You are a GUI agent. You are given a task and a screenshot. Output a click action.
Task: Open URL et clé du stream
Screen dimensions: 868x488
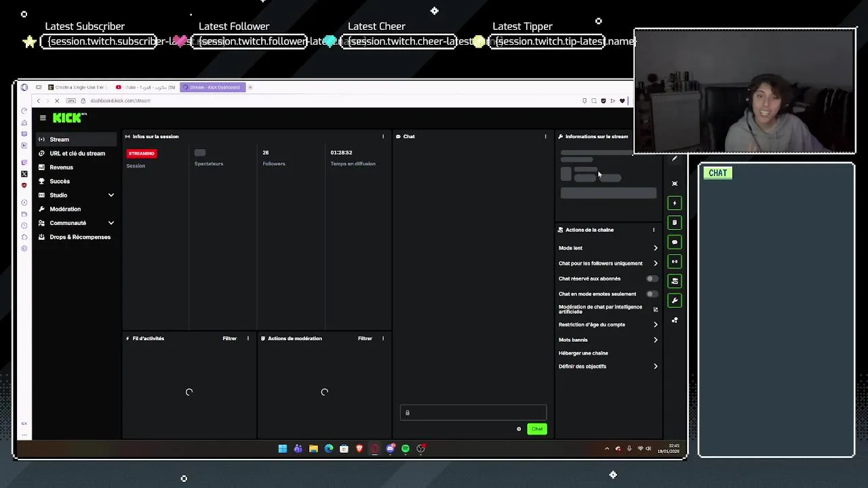pos(77,153)
